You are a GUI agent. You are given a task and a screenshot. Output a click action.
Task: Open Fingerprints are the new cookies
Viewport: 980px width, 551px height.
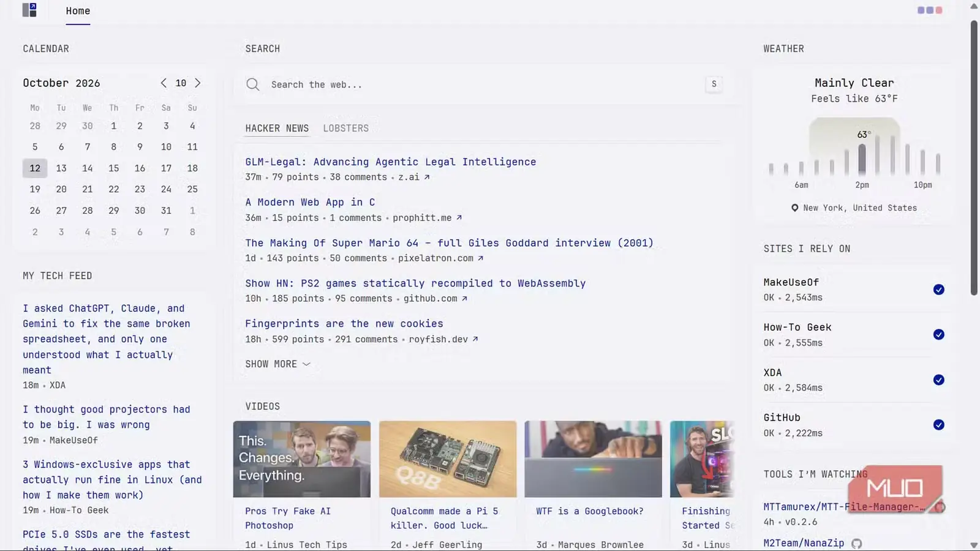point(344,323)
